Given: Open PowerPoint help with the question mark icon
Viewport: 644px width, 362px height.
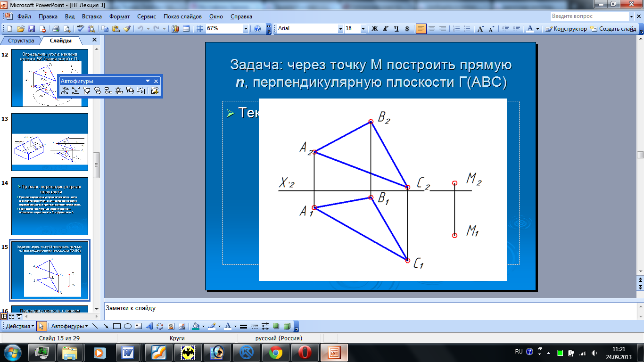Looking at the screenshot, I should pyautogui.click(x=257, y=29).
